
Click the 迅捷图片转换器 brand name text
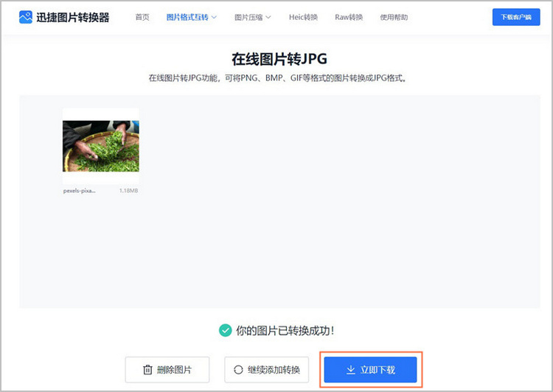click(x=73, y=17)
